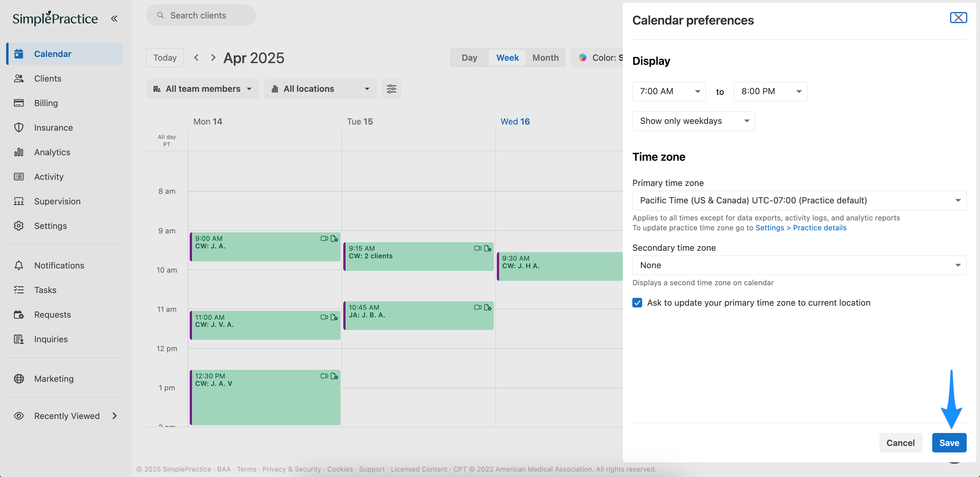
Task: Click video icon on 9:00 AM appointment
Action: (x=324, y=238)
